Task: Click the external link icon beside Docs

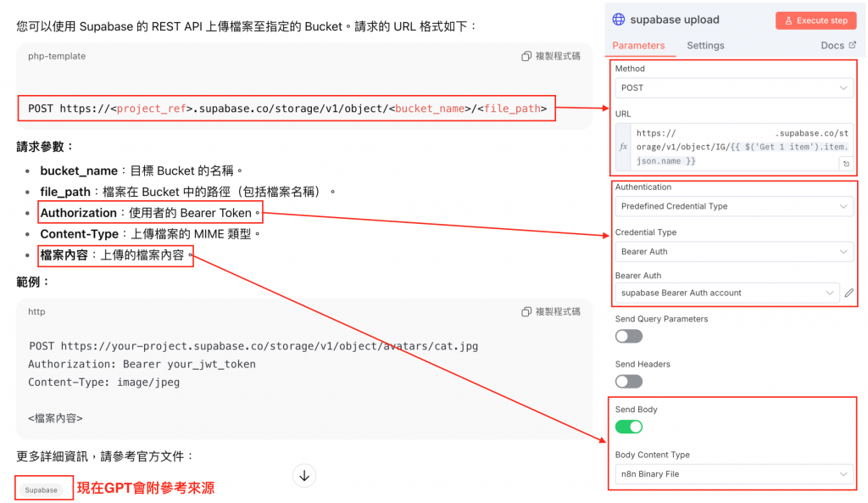Action: click(853, 45)
